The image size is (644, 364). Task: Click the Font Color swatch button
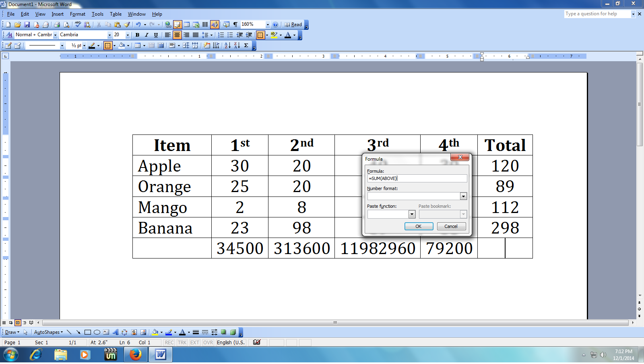[288, 35]
